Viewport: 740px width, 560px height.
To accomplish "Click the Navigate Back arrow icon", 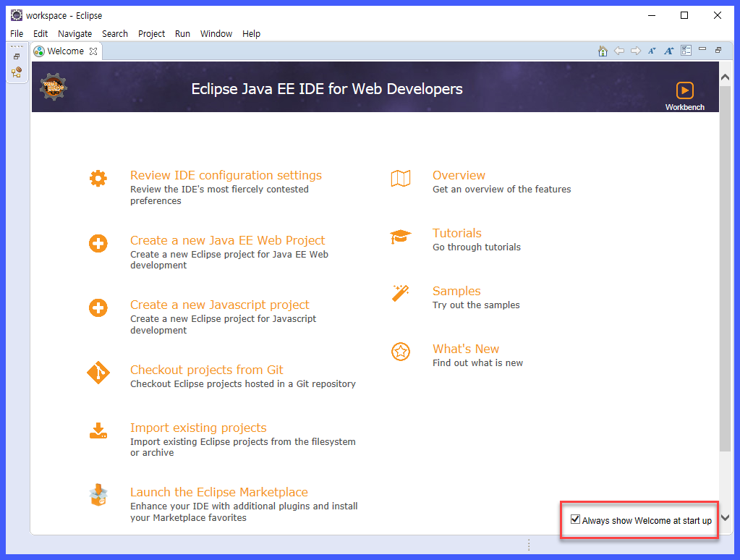I will coord(618,51).
